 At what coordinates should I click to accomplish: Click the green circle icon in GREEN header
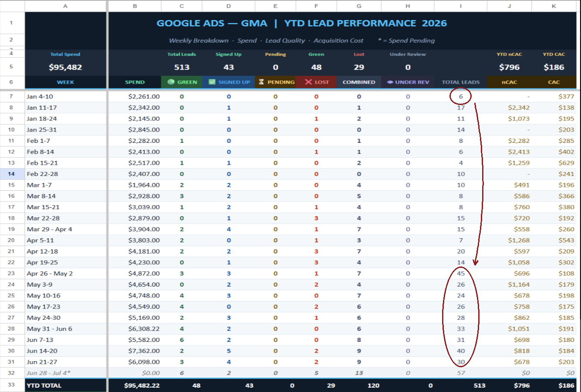click(171, 82)
